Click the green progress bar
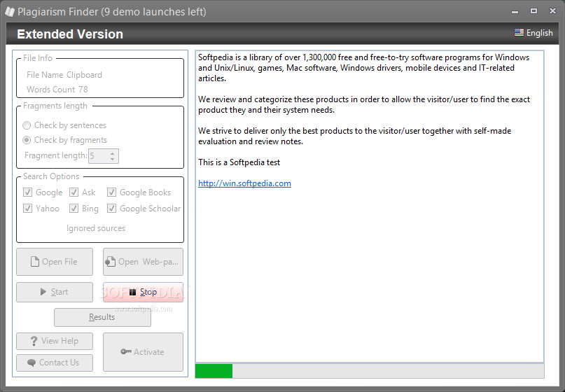 coord(214,371)
